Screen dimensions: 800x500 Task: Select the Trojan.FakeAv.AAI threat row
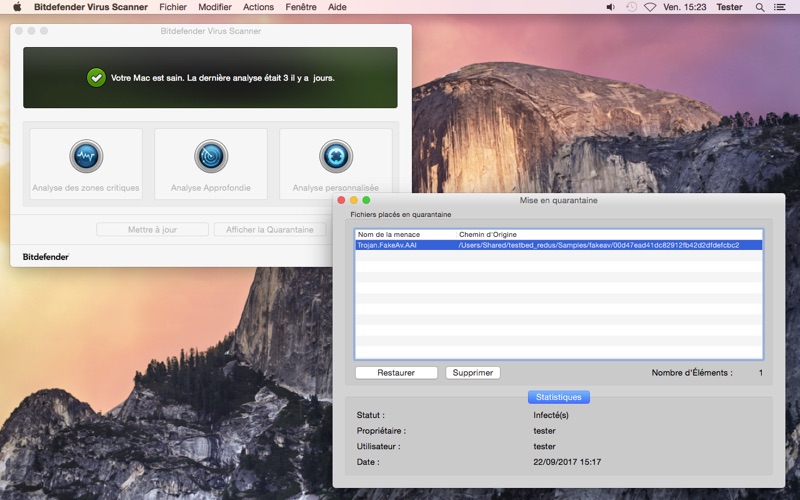pos(559,245)
